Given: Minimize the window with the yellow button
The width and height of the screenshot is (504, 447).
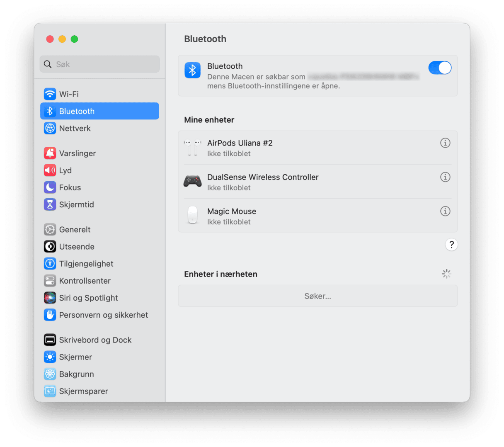Looking at the screenshot, I should [x=62, y=39].
